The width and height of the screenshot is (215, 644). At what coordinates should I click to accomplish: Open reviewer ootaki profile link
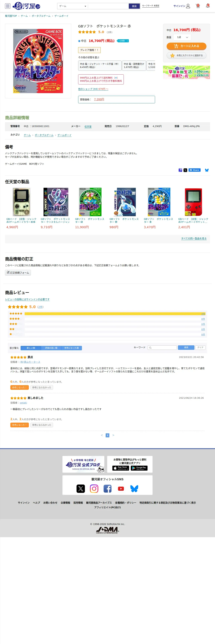click(23, 403)
